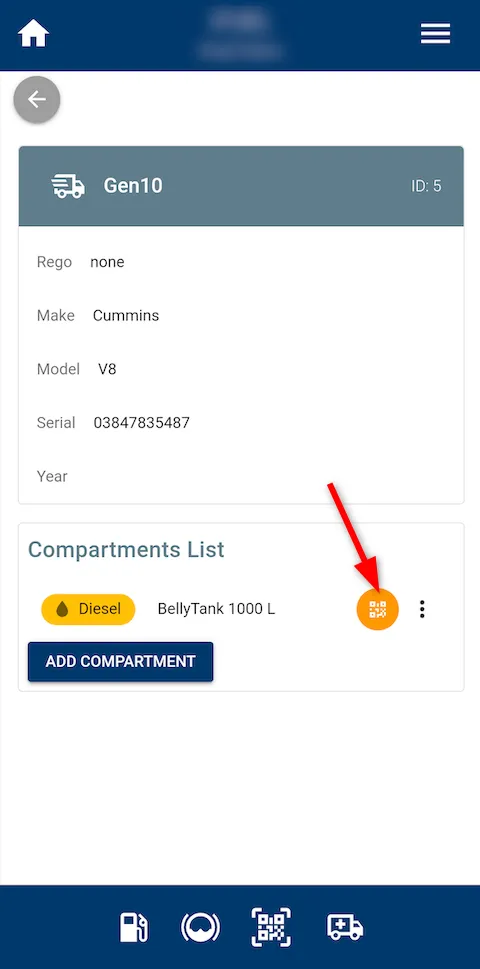
Task: Open the three-dot options for BellyTank
Action: (x=422, y=609)
